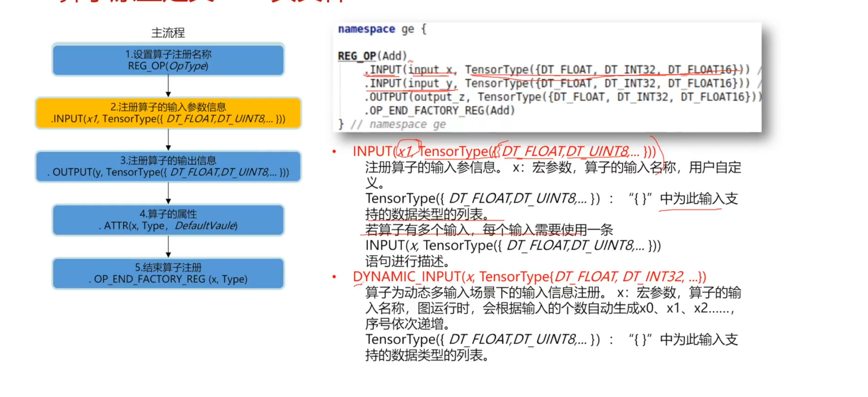Click the arrow above the ATTR box

[x=168, y=193]
